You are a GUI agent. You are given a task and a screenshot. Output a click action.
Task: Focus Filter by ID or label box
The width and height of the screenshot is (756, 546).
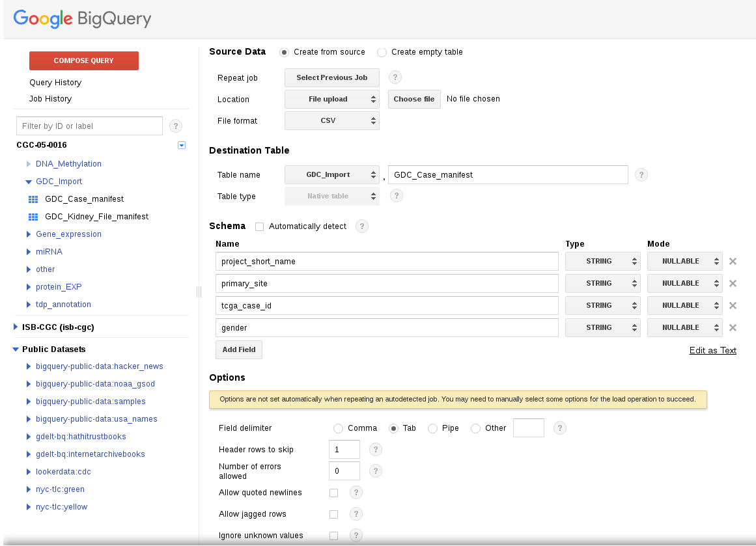click(89, 126)
